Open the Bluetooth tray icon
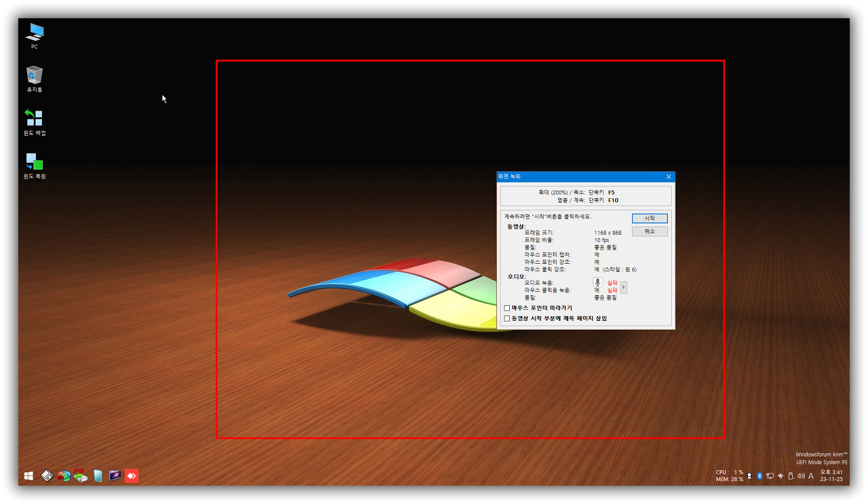This screenshot has height=504, width=868. pyautogui.click(x=759, y=476)
